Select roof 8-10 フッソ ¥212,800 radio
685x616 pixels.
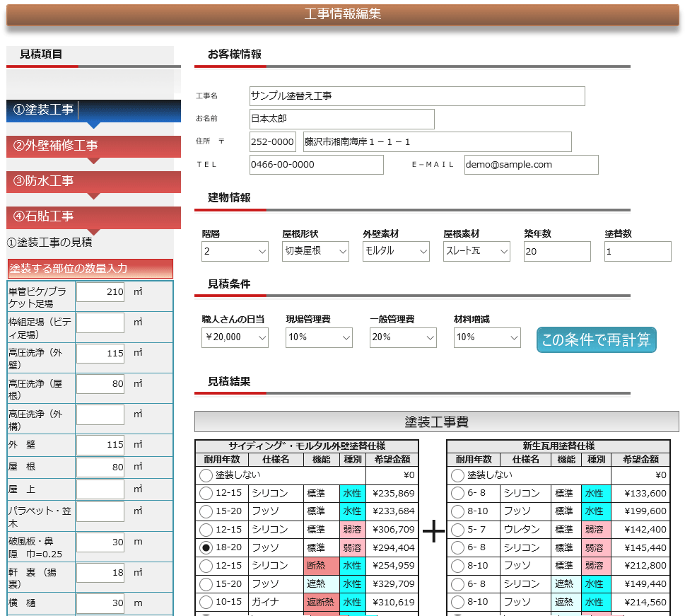click(x=457, y=566)
